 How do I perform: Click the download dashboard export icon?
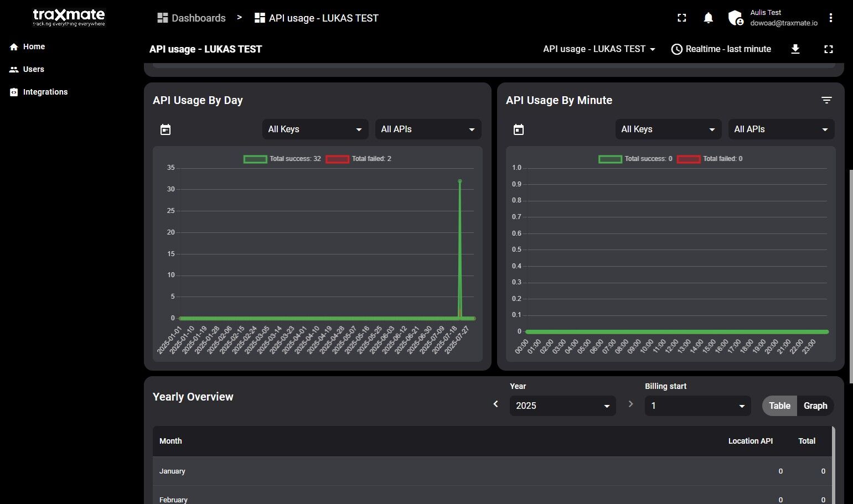[795, 49]
